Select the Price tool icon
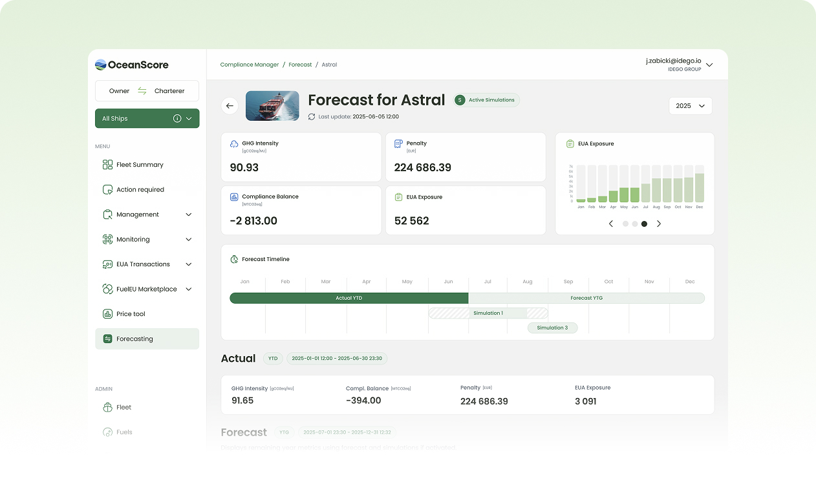The width and height of the screenshot is (816, 504). (107, 314)
